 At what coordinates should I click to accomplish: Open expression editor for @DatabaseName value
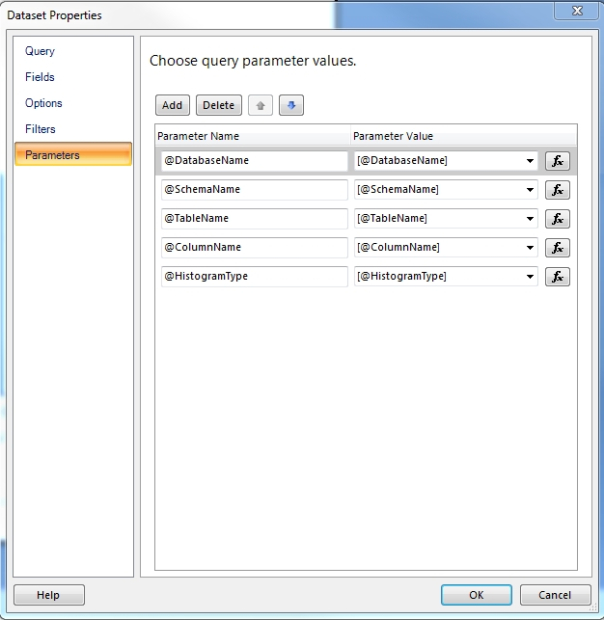[x=557, y=161]
